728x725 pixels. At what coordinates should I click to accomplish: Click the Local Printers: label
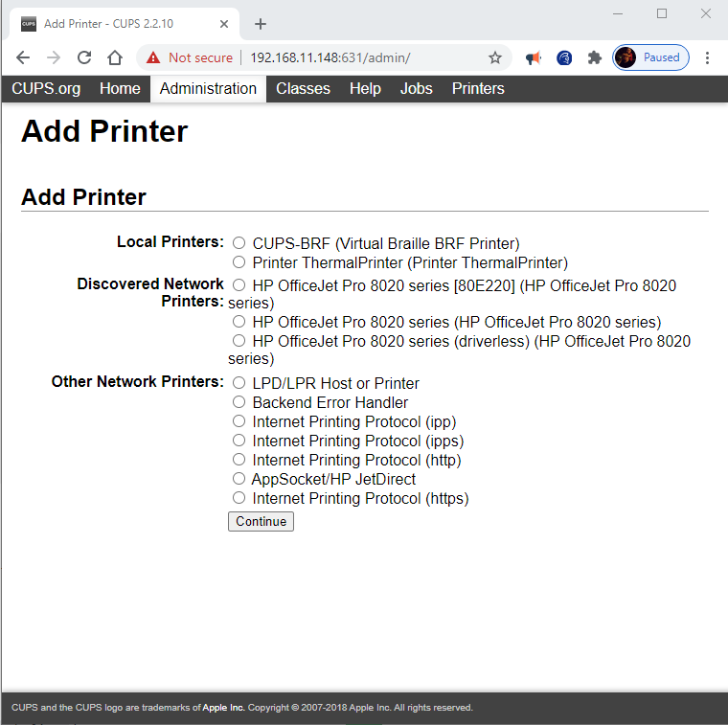(x=170, y=241)
